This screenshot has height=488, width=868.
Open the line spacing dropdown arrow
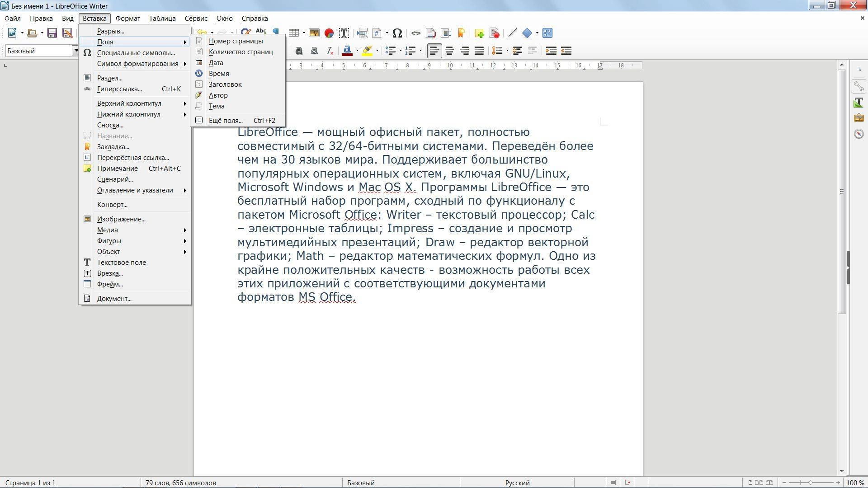coord(507,51)
